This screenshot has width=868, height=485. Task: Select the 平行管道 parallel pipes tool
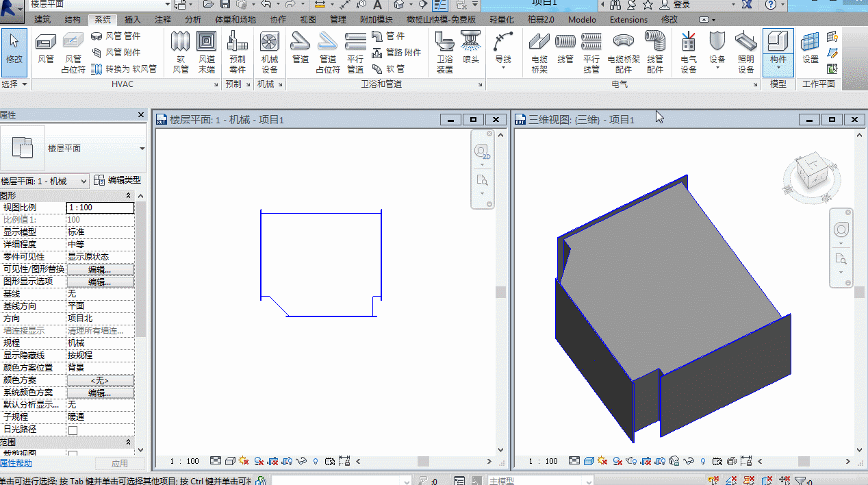click(x=355, y=52)
